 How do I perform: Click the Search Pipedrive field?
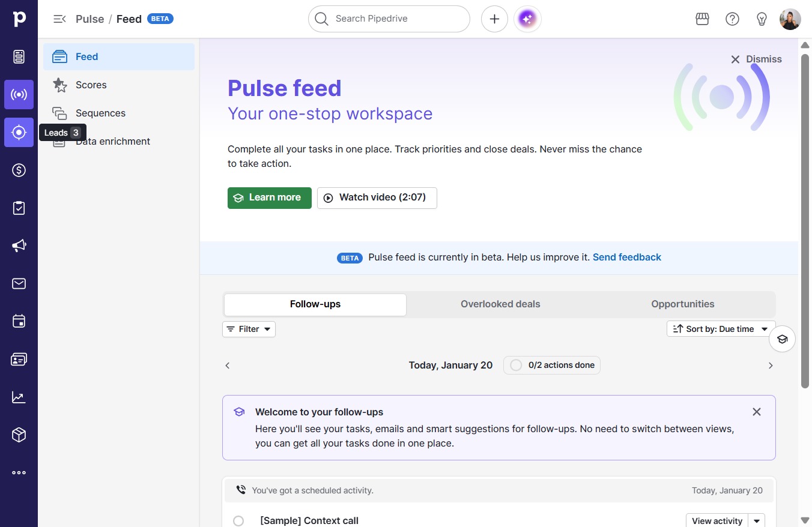[x=389, y=19]
